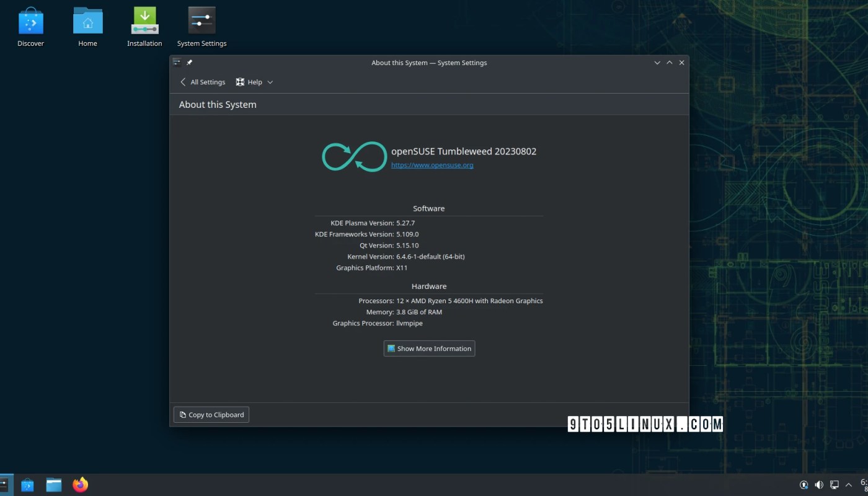The height and width of the screenshot is (496, 868).
Task: Click Memory '3.8 GiB of RAM' value
Action: point(419,312)
